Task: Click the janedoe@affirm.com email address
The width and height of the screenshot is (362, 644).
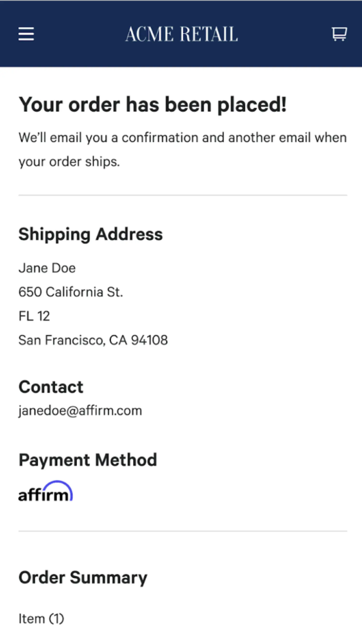Action: tap(80, 411)
